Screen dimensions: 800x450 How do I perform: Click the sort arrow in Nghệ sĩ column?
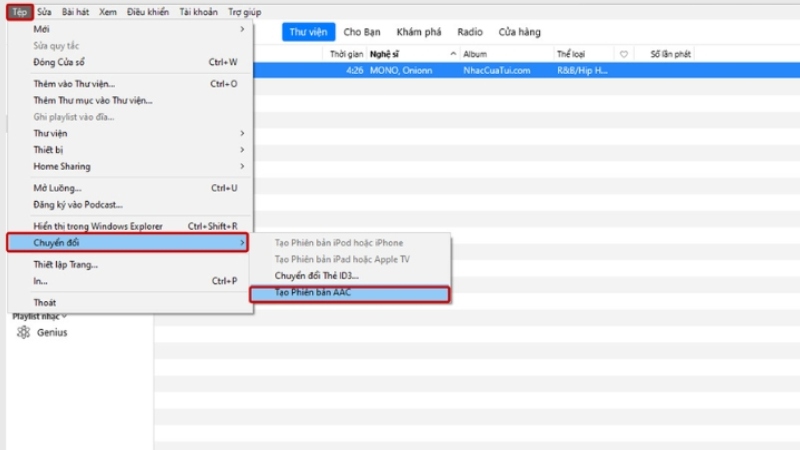point(453,54)
